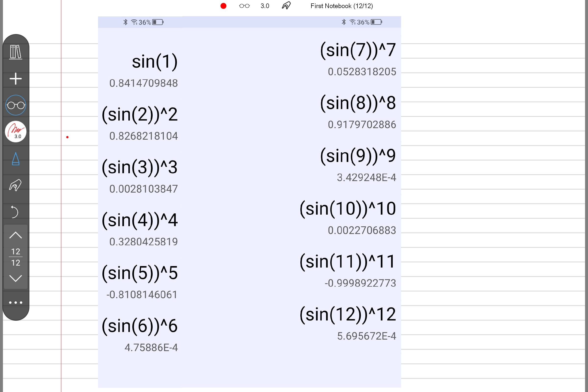Image resolution: width=588 pixels, height=392 pixels.
Task: Click the left Wi-Fi status icon
Action: click(134, 22)
